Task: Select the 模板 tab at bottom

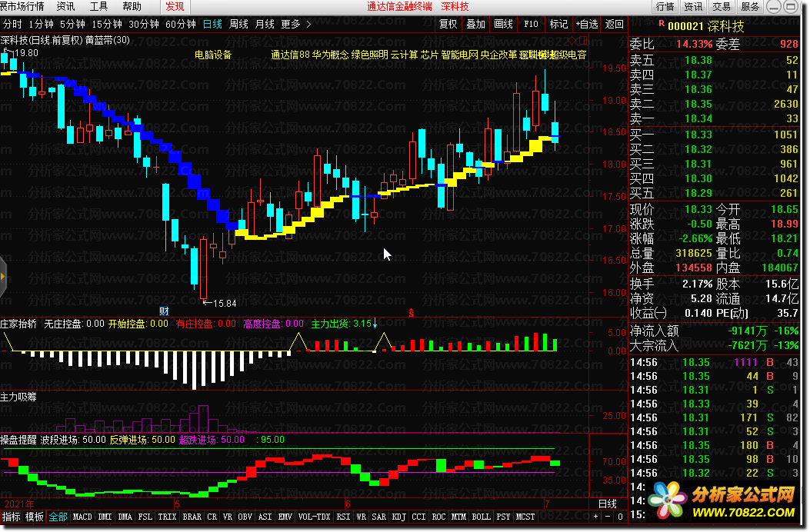Action: click(x=35, y=517)
